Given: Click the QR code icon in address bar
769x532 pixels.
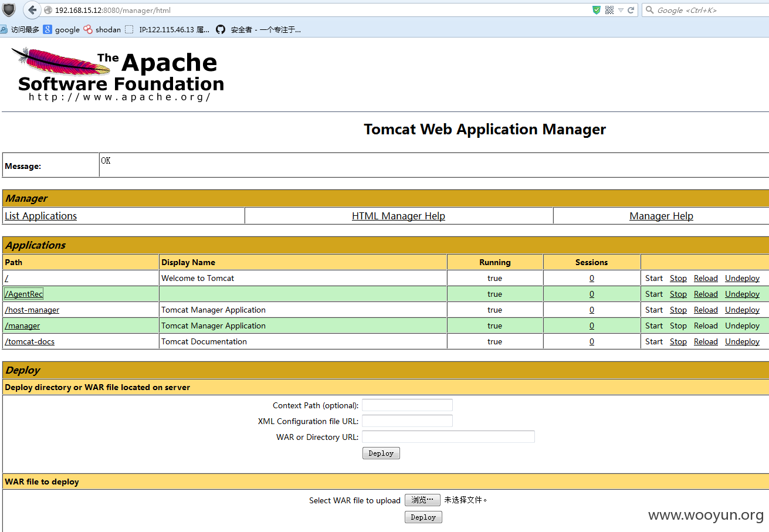Looking at the screenshot, I should (609, 10).
